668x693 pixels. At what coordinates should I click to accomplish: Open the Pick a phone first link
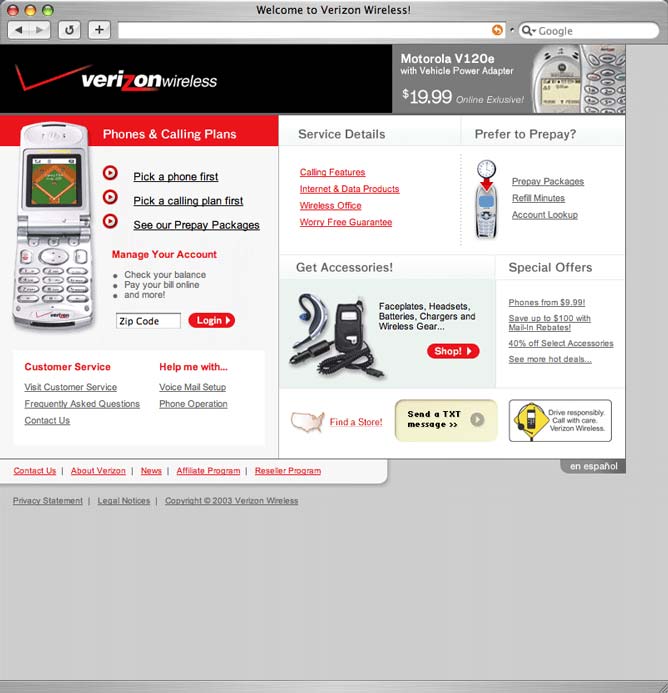tap(176, 177)
